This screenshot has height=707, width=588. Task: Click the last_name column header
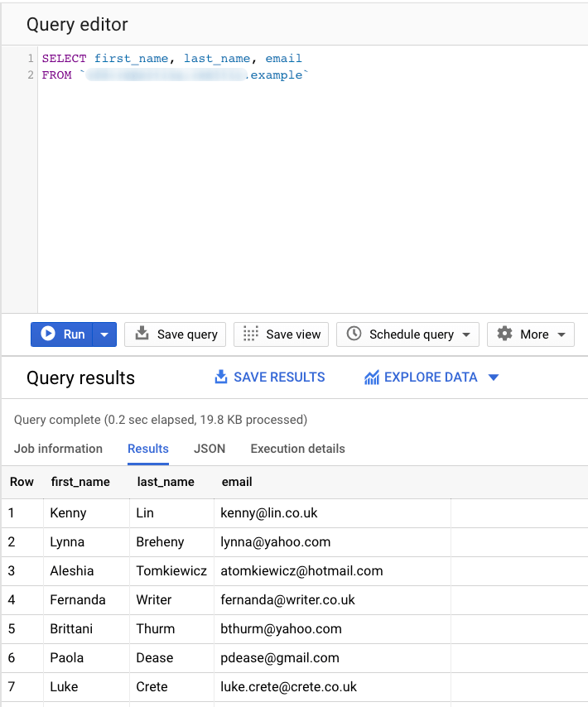166,482
